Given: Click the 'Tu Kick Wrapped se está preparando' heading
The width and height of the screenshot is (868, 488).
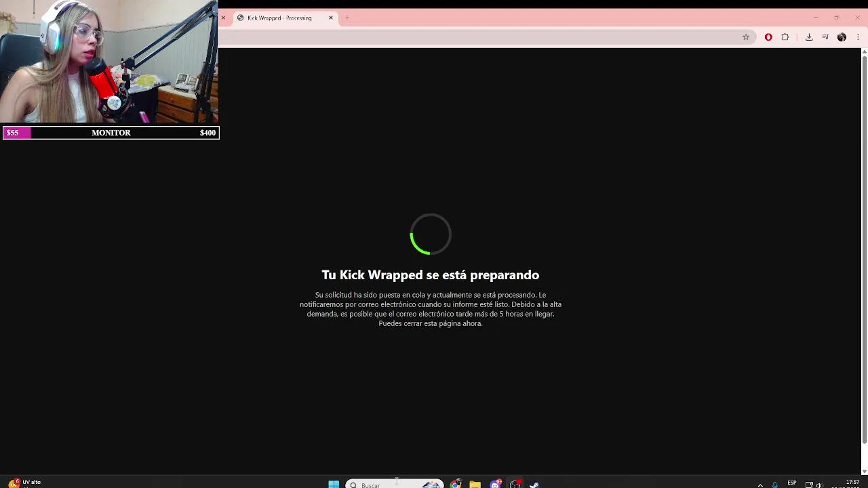Looking at the screenshot, I should point(431,274).
